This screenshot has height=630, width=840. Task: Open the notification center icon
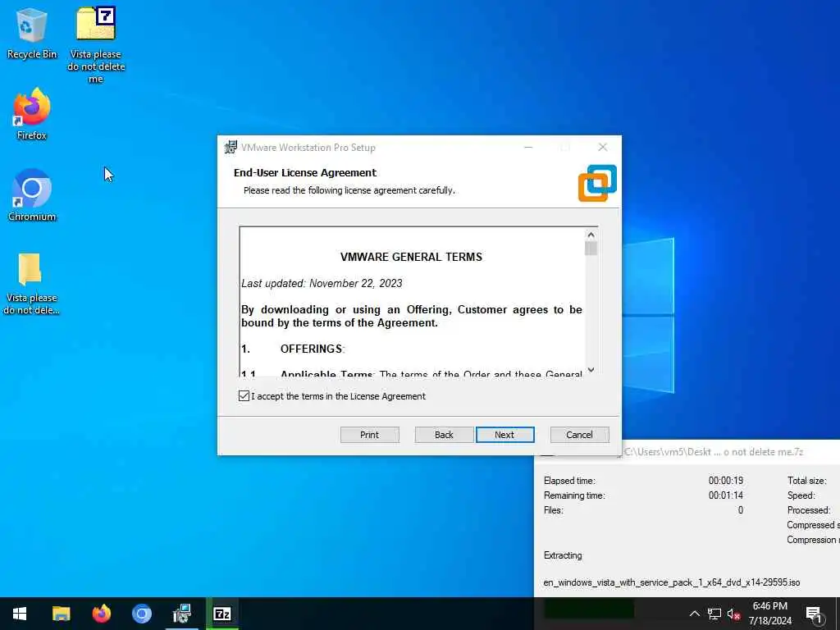point(815,614)
